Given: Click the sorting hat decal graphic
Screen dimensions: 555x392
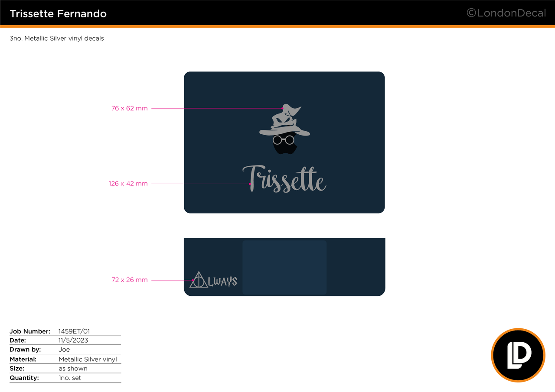Looking at the screenshot, I should [x=285, y=120].
